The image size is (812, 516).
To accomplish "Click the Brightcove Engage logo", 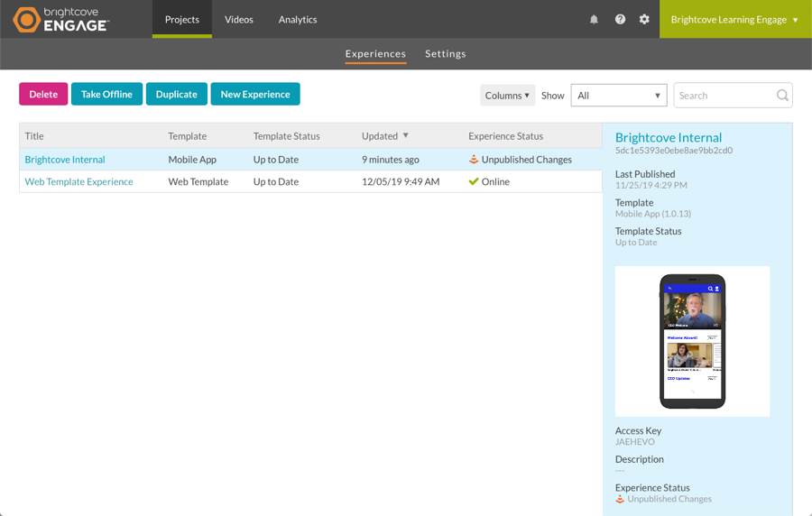I will [61, 20].
